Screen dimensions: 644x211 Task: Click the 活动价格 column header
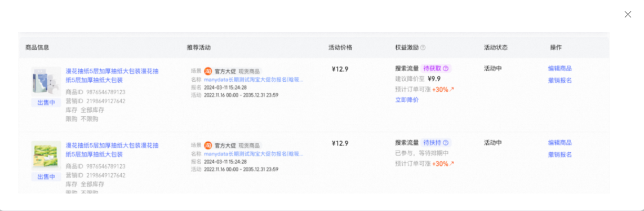(340, 47)
